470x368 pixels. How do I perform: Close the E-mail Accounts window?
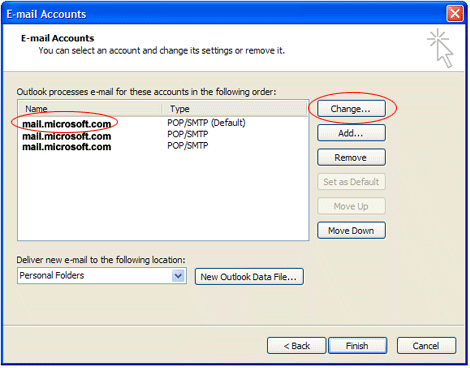click(455, 14)
